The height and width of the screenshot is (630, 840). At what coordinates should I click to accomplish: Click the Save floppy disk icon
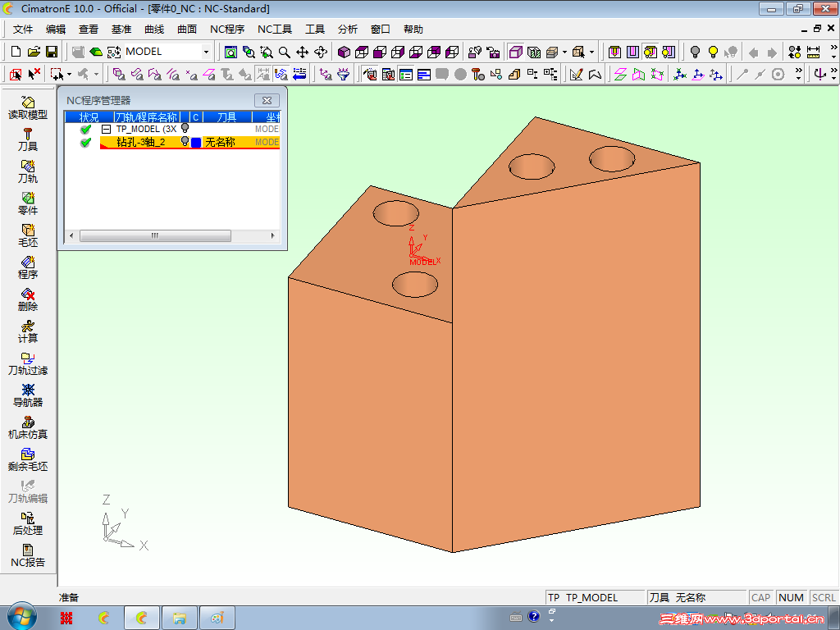point(52,52)
